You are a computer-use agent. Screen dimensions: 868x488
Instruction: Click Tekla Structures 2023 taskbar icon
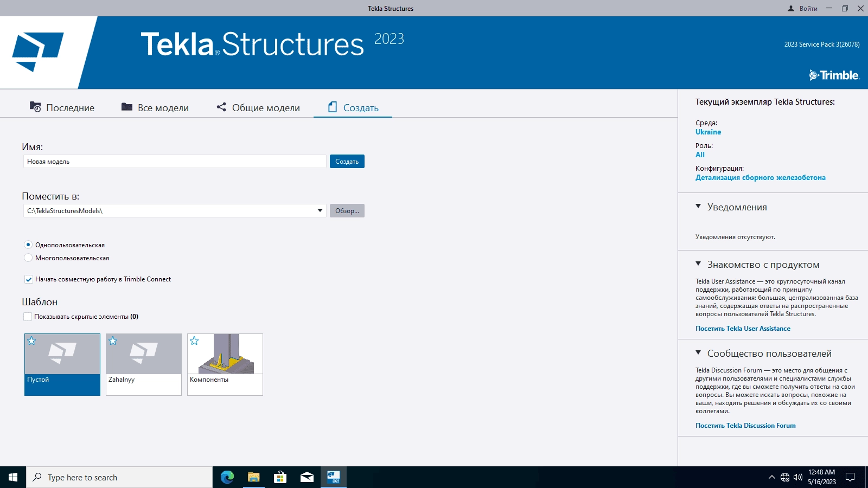[x=333, y=477]
